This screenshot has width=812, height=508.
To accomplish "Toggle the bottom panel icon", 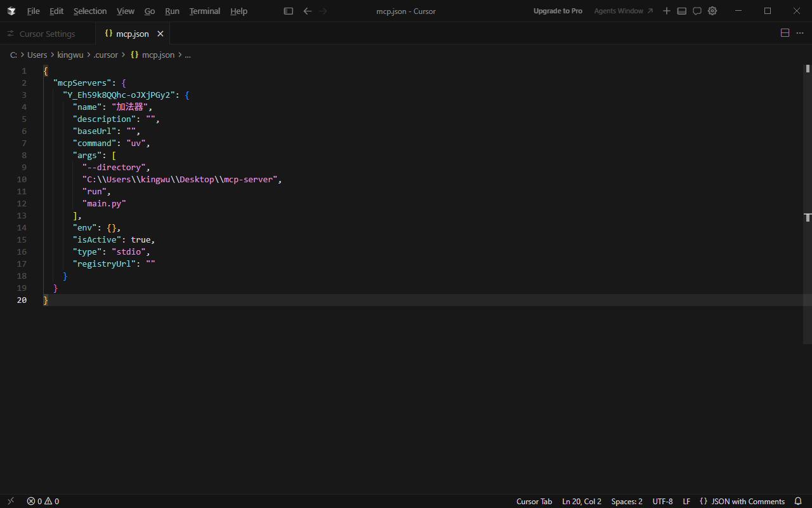I will [682, 11].
